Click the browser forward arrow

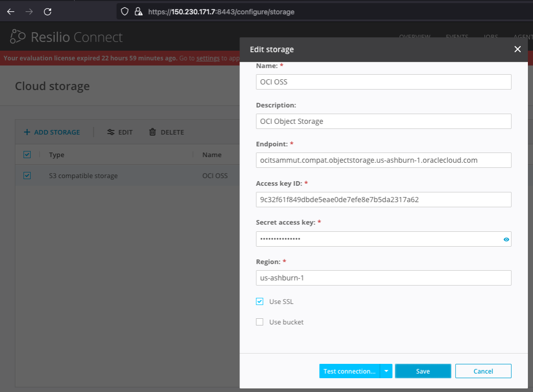(x=29, y=11)
